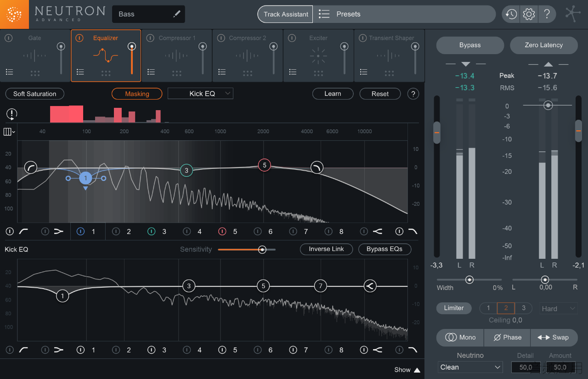Edit the Bass track name pencil icon
The image size is (588, 379).
(x=176, y=14)
